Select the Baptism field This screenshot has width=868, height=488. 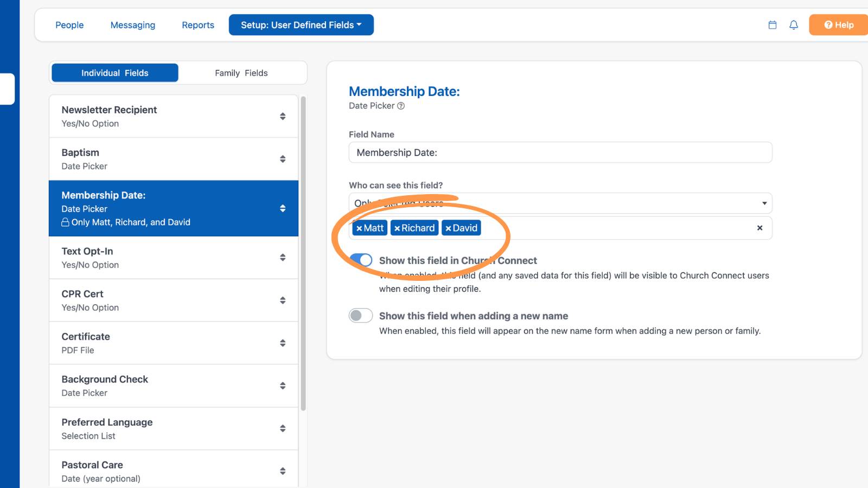pyautogui.click(x=174, y=159)
